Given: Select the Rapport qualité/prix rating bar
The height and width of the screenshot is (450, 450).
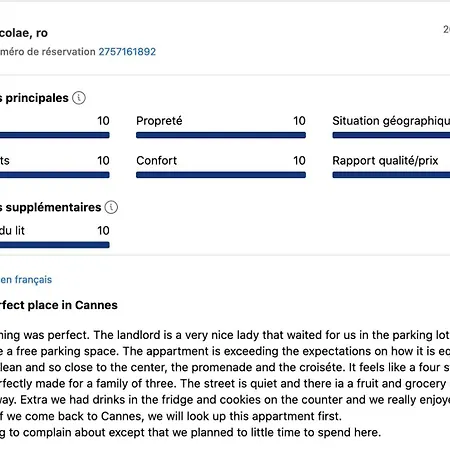Looking at the screenshot, I should (x=391, y=175).
